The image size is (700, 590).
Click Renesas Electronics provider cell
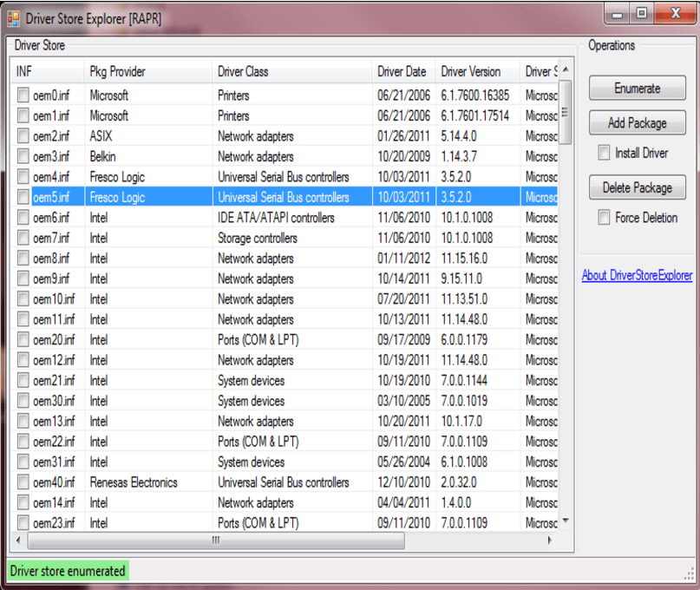(134, 482)
